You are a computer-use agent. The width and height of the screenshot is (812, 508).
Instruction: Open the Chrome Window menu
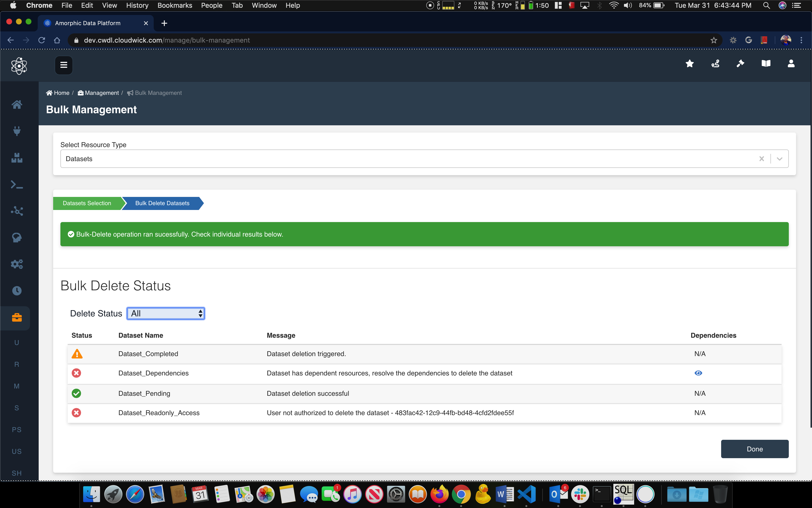[264, 5]
